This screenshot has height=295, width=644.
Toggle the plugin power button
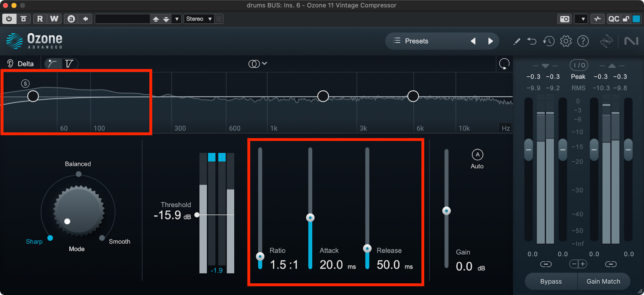point(9,19)
